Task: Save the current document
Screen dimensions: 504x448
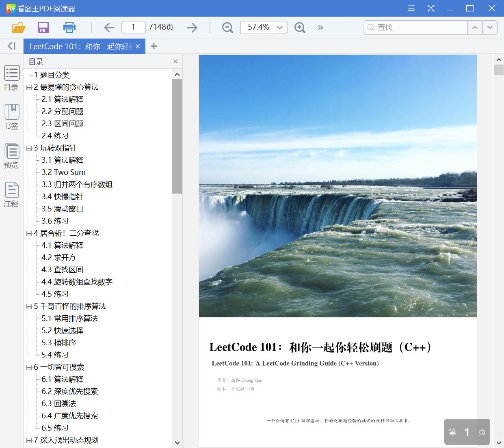Action: [x=43, y=27]
